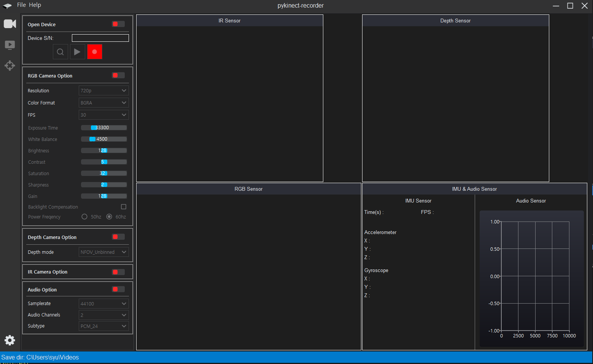
Task: Click the app logo in title bar
Action: [x=7, y=5]
